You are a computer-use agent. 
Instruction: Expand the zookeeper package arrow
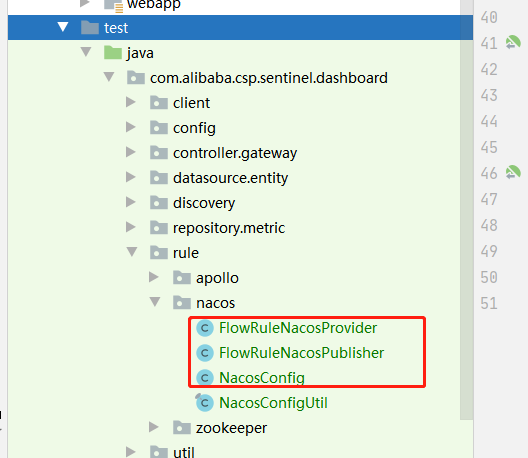[154, 427]
